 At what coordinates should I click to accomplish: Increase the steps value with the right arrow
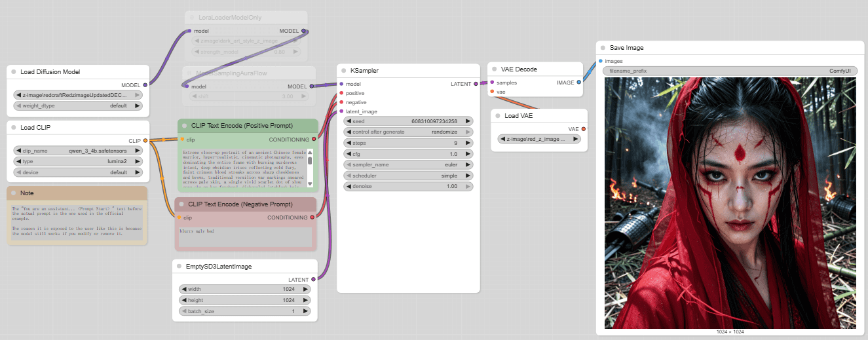468,143
